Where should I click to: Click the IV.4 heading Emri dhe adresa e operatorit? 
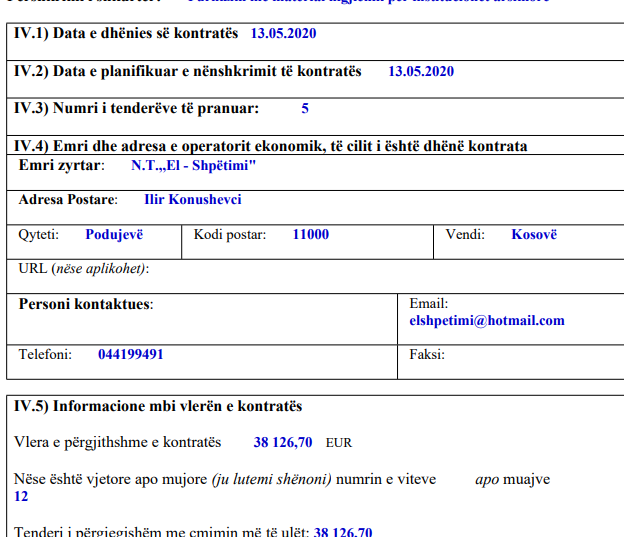[271, 146]
